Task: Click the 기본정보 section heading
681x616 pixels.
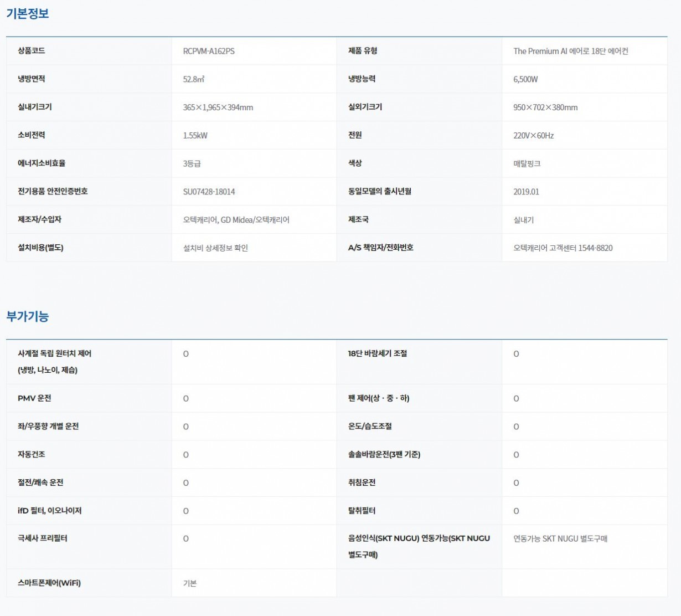Action: pyautogui.click(x=28, y=14)
